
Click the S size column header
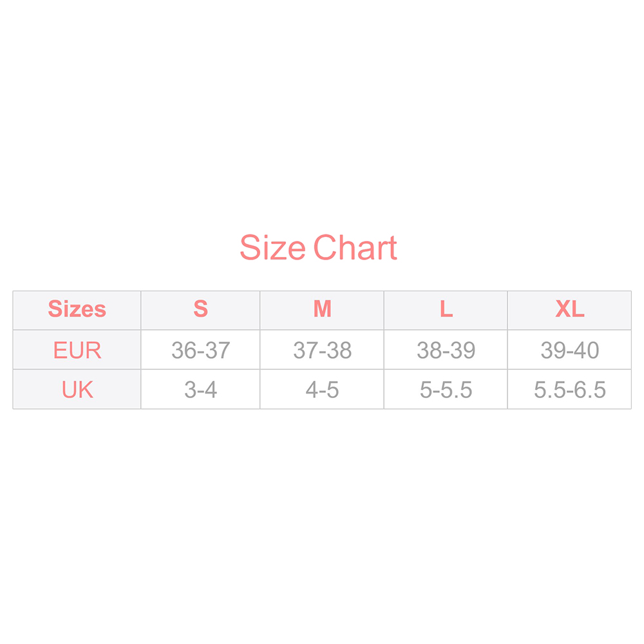tap(200, 310)
